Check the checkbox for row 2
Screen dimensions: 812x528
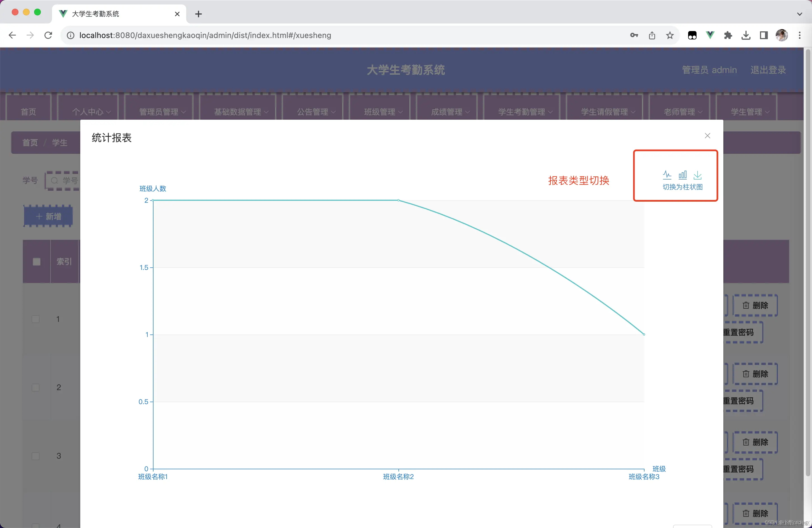36,387
